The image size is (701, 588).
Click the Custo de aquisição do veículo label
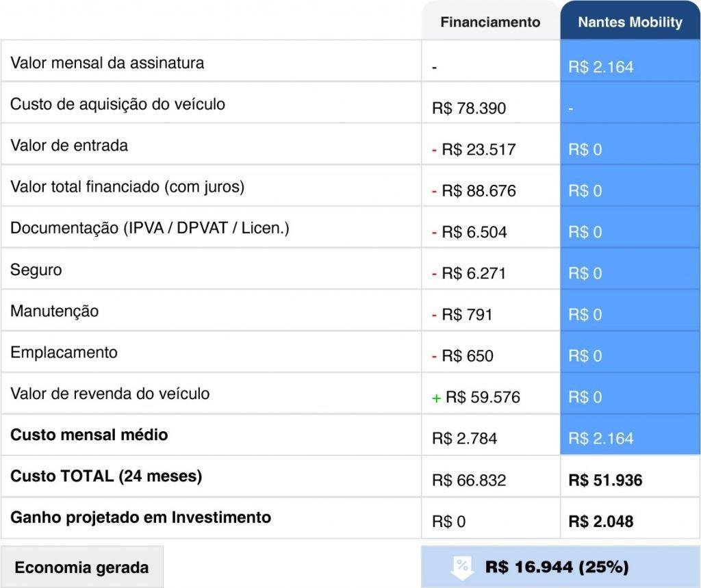pyautogui.click(x=117, y=104)
